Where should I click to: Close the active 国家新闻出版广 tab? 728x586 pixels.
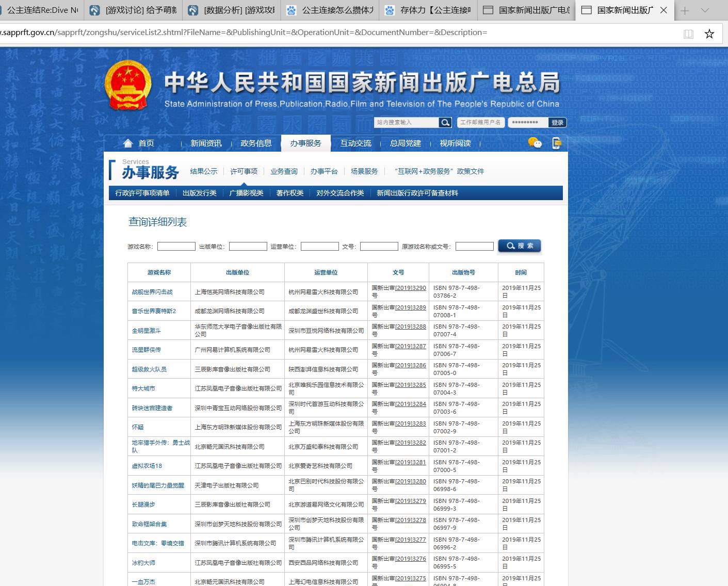click(664, 10)
